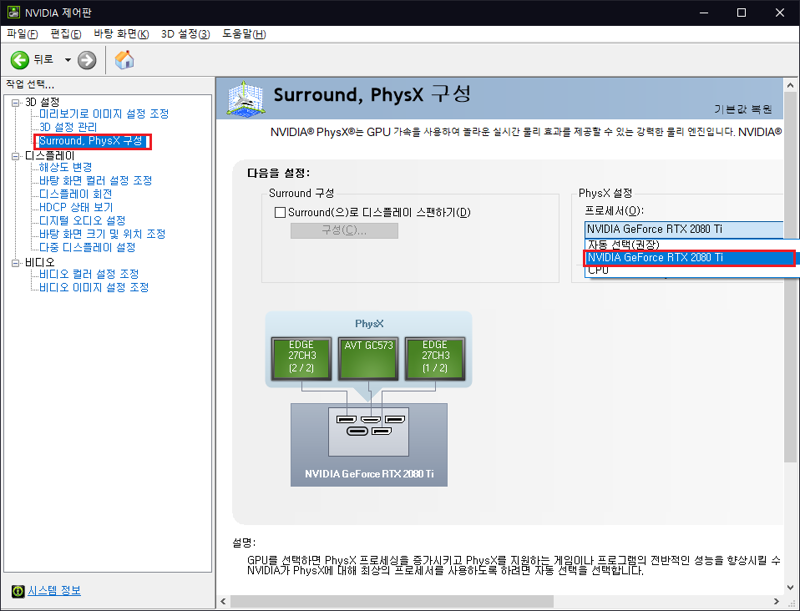This screenshot has width=800, height=611.
Task: Select 비디오 이미지 설정 조정 item
Action: pos(94,287)
